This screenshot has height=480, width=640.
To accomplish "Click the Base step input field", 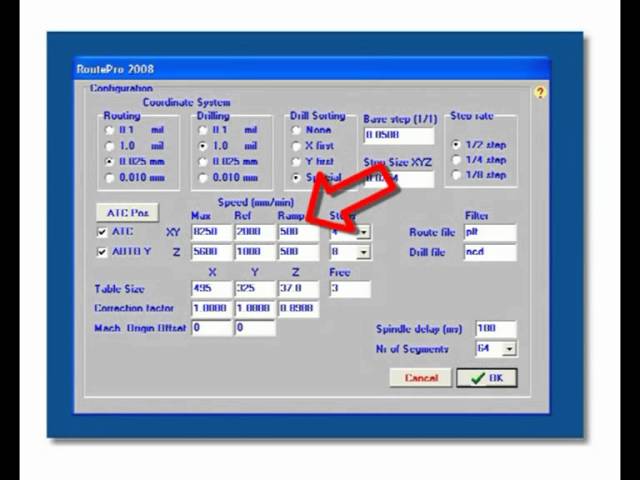I will point(399,135).
